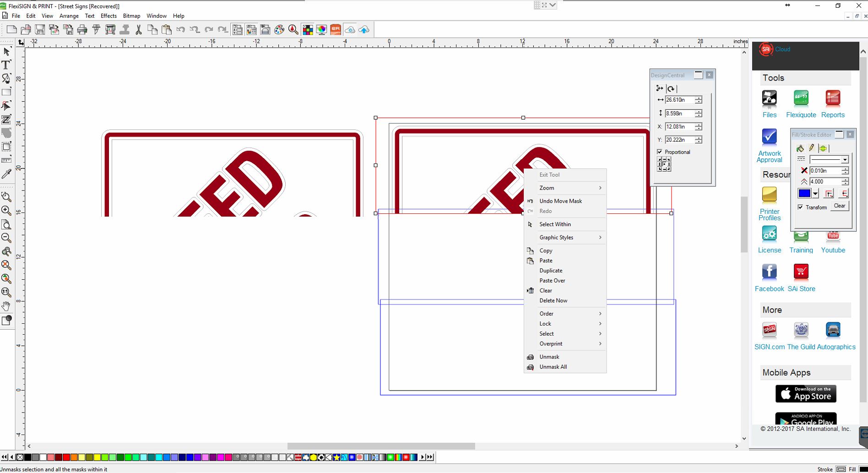The width and height of the screenshot is (868, 473).
Task: Expand Select submenu in context menu
Action: point(565,334)
